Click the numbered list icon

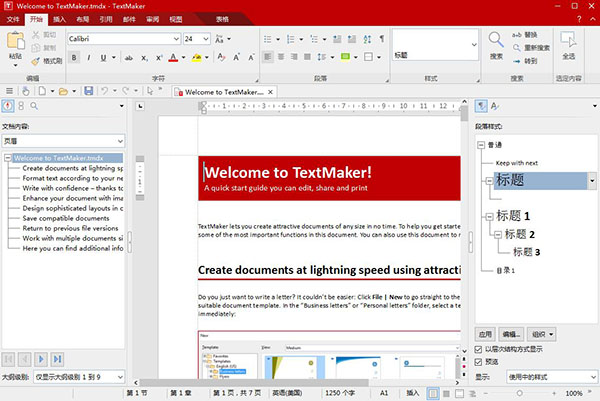pos(291,39)
